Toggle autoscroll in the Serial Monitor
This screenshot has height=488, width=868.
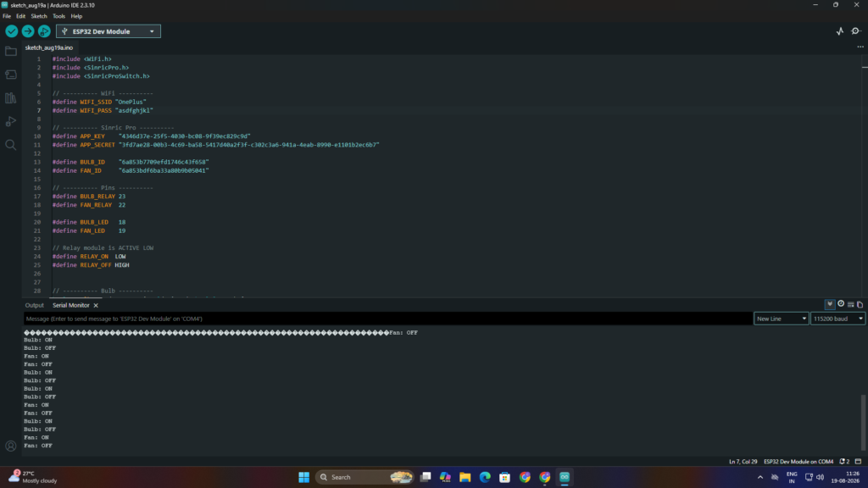tap(830, 304)
